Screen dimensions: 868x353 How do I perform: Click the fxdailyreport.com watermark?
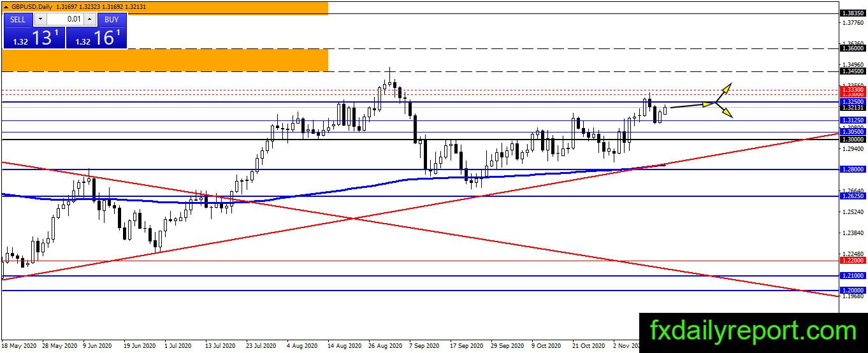753,331
